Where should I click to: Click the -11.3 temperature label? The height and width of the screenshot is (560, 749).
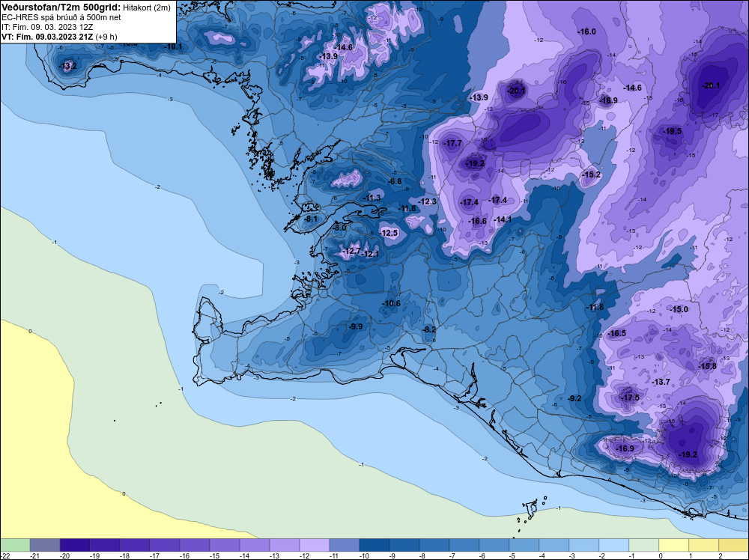point(372,198)
